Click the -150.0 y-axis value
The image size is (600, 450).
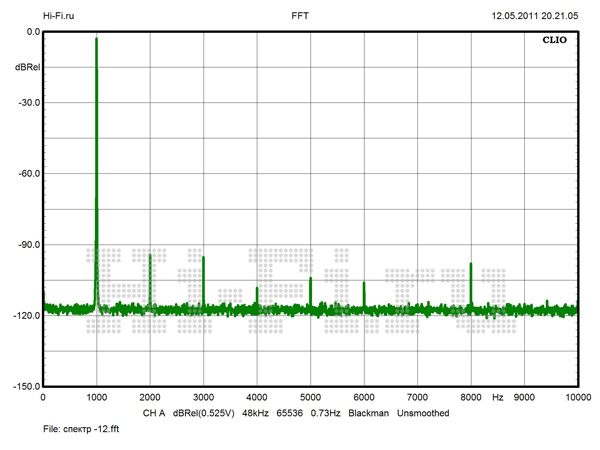tap(25, 386)
